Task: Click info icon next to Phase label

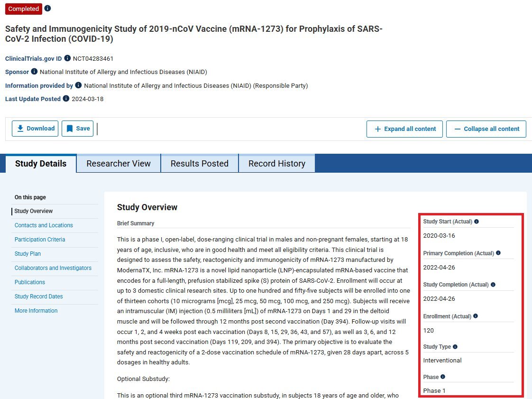Action: [x=443, y=377]
